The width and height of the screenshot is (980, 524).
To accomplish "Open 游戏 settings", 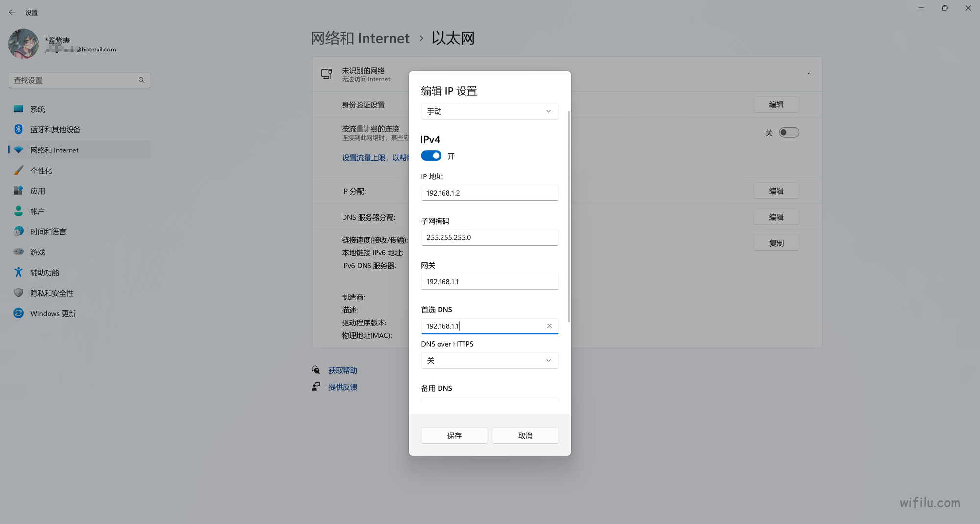I will pyautogui.click(x=79, y=252).
